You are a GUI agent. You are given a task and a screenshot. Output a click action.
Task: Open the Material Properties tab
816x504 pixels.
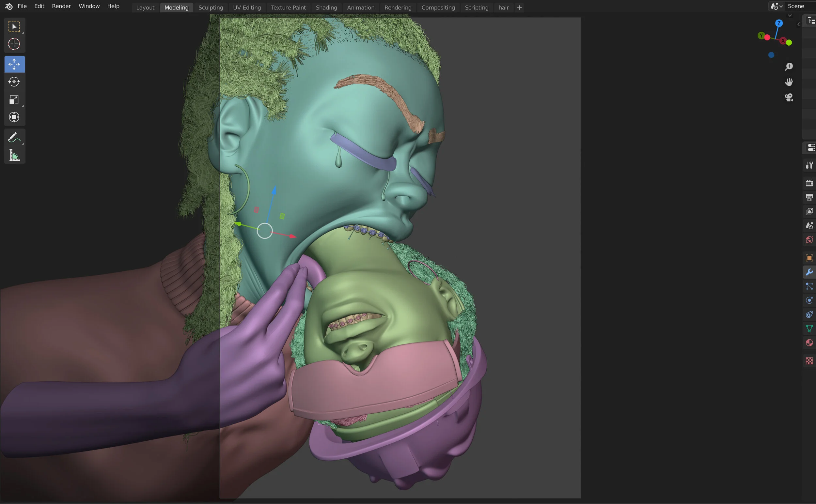(x=809, y=342)
